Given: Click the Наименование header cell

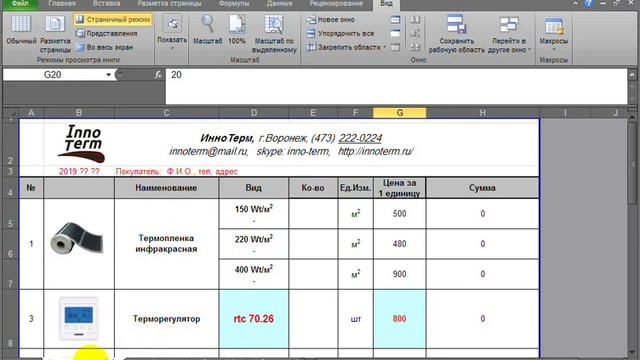Looking at the screenshot, I should [x=167, y=188].
